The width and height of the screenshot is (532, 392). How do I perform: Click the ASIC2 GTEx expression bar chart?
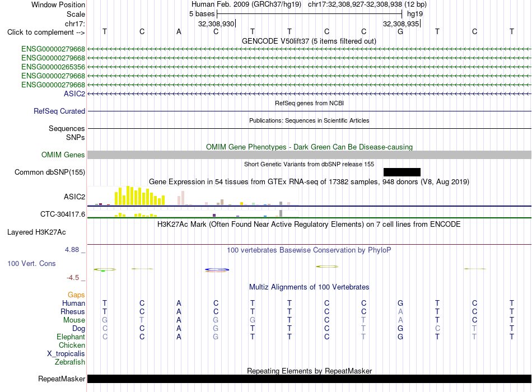click(x=193, y=196)
